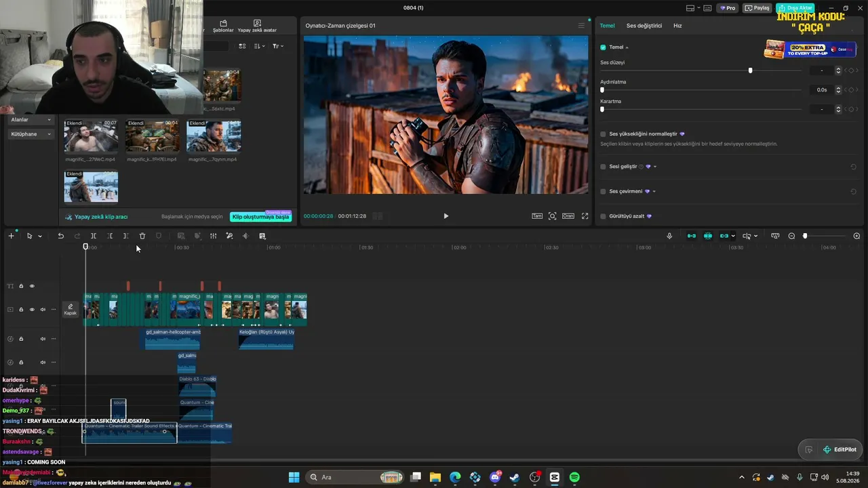The height and width of the screenshot is (488, 868).
Task: Open Yapay zekâ klip aracı link
Action: pos(96,217)
